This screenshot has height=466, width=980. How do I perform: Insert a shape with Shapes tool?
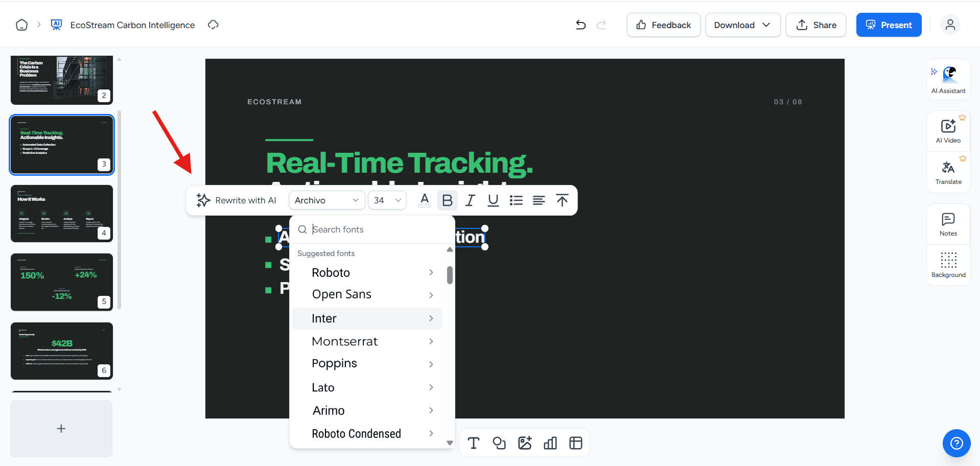click(x=499, y=443)
